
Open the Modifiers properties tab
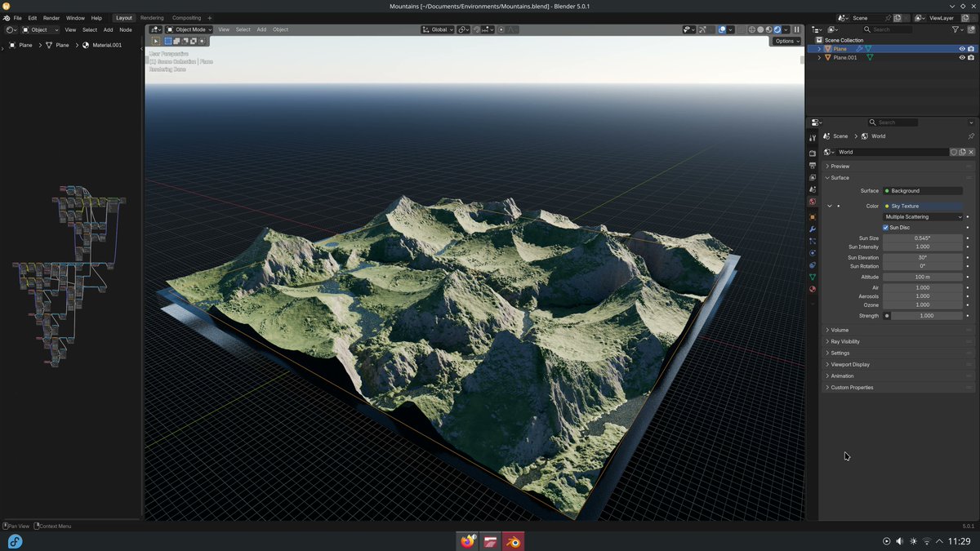tap(812, 229)
